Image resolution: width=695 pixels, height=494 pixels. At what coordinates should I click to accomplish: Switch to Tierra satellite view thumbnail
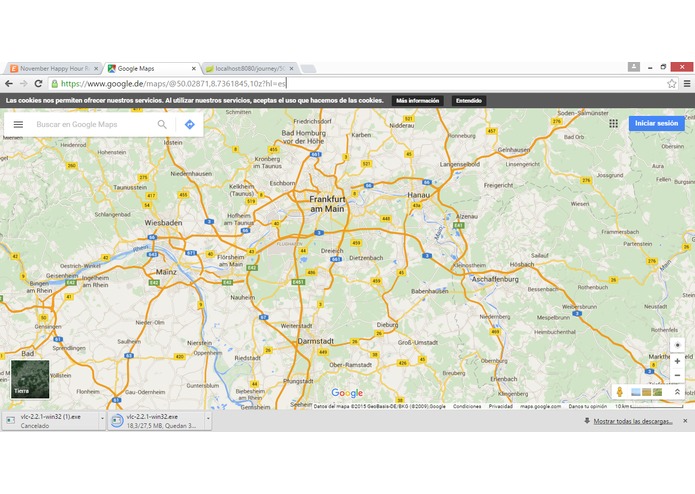[30, 379]
